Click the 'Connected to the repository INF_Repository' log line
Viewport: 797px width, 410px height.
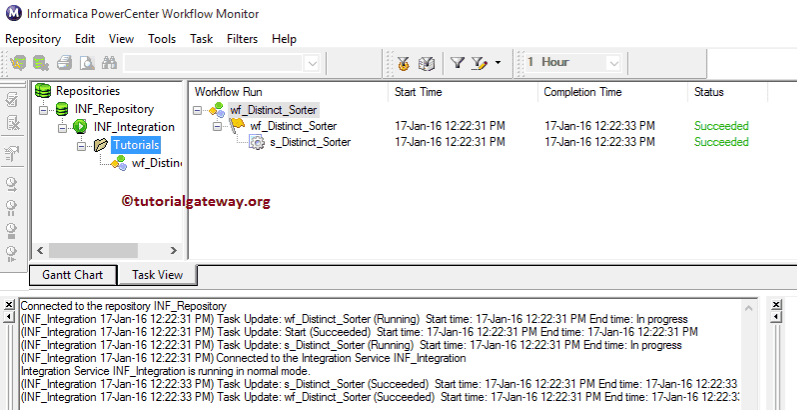[x=124, y=306]
